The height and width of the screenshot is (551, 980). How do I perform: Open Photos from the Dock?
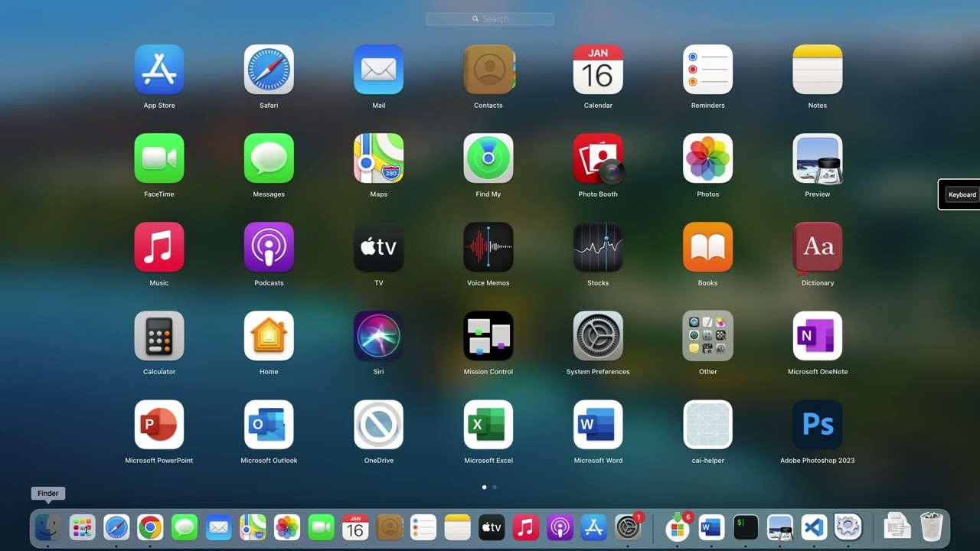point(286,527)
